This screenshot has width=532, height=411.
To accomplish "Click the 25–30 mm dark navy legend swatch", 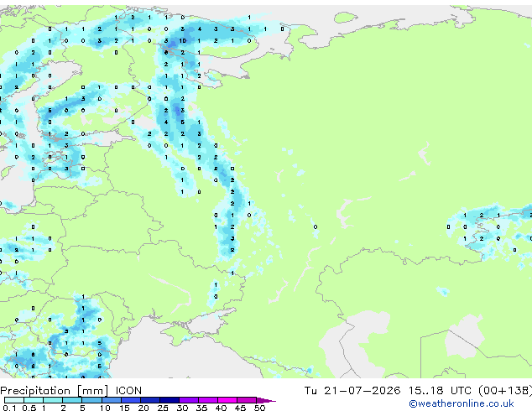I will [x=170, y=400].
